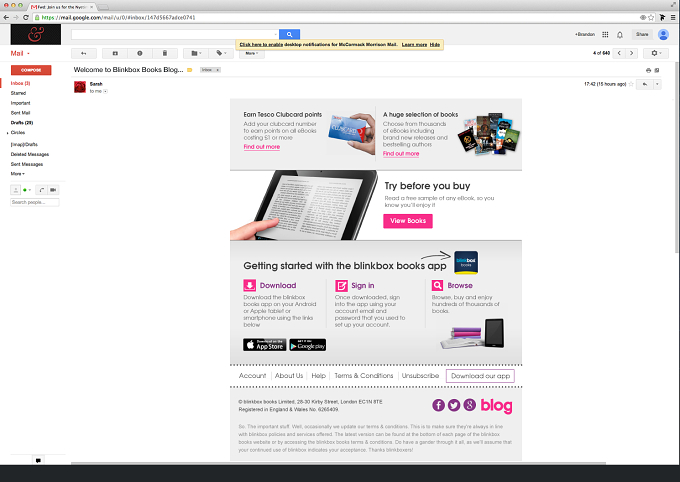This screenshot has width=680, height=482.
Task: Open Drafts (28) folder
Action: [x=22, y=123]
